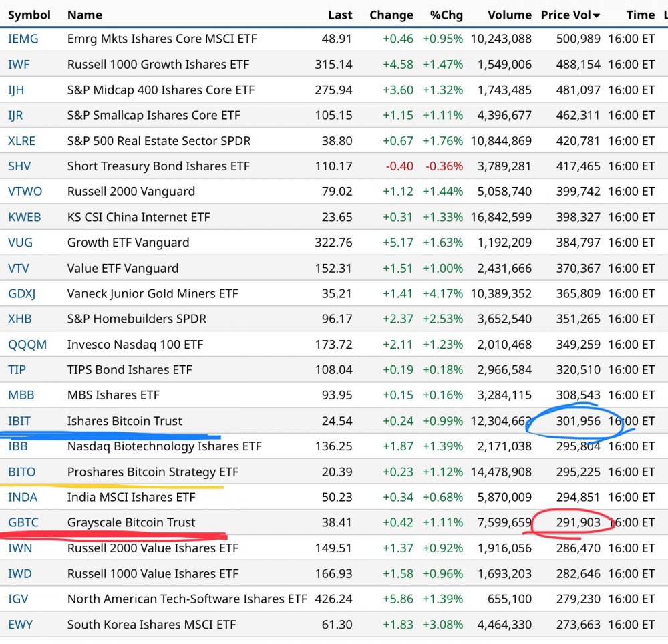Click the -0.36% percent change cell

[444, 166]
